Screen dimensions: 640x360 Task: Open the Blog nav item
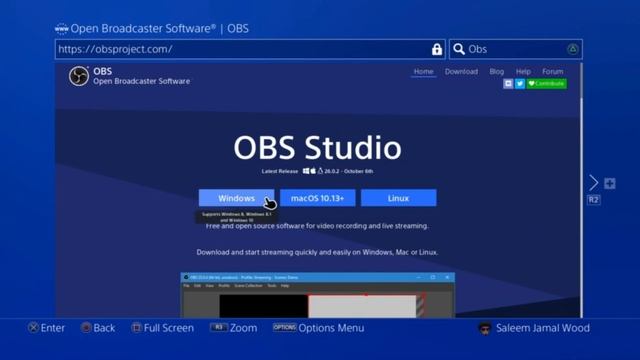point(496,71)
